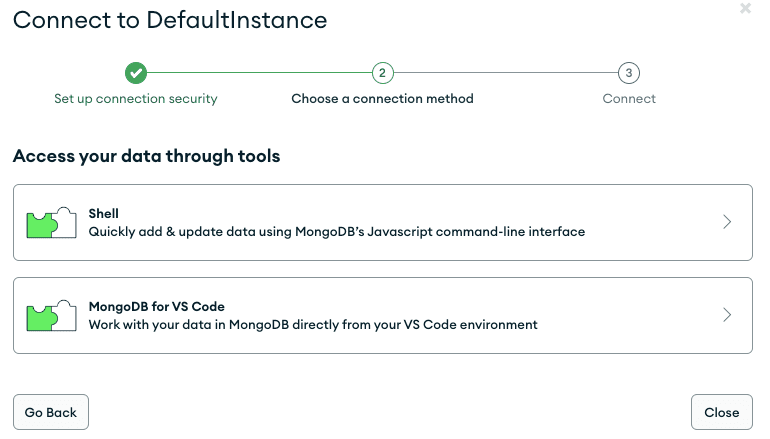Click the "Connect to DefaultInstance" heading
The height and width of the screenshot is (439, 770).
pyautogui.click(x=170, y=19)
